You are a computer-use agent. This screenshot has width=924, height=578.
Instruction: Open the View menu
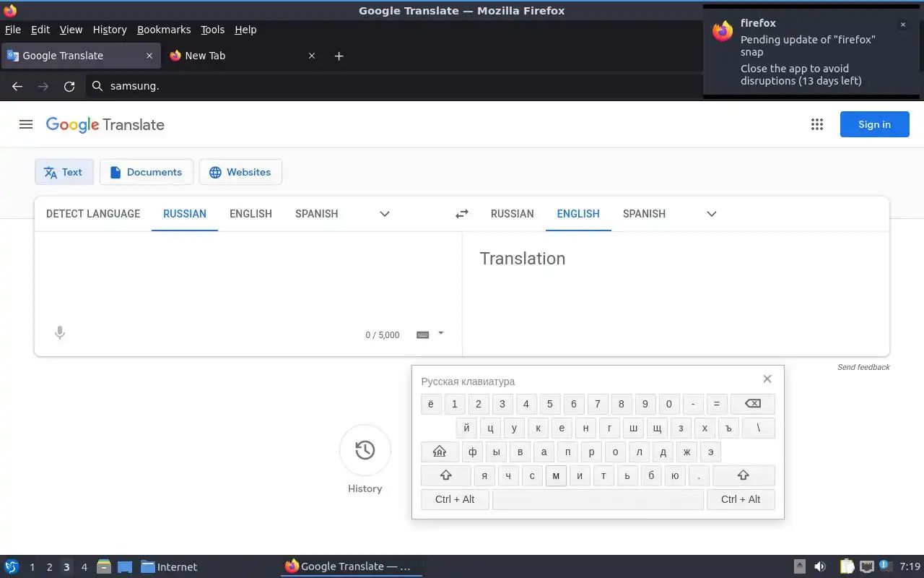(71, 30)
